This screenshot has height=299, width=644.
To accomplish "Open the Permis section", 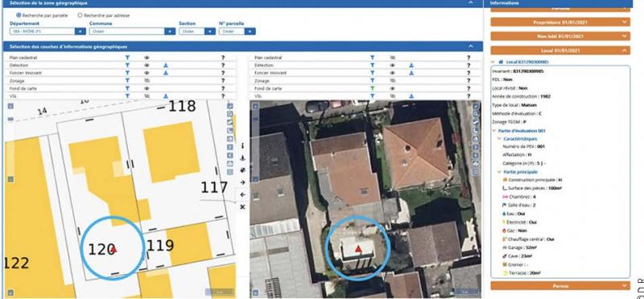I will tap(560, 285).
